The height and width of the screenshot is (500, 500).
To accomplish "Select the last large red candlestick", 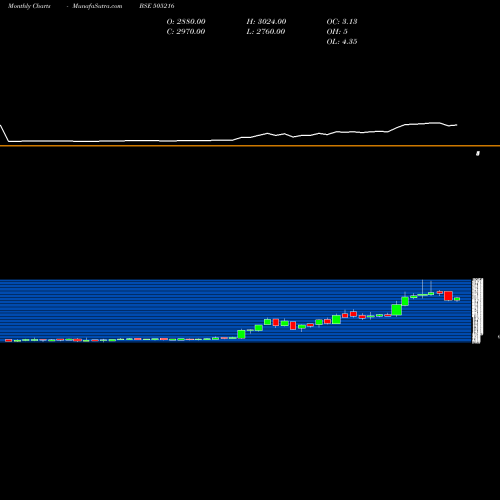I will tap(448, 296).
